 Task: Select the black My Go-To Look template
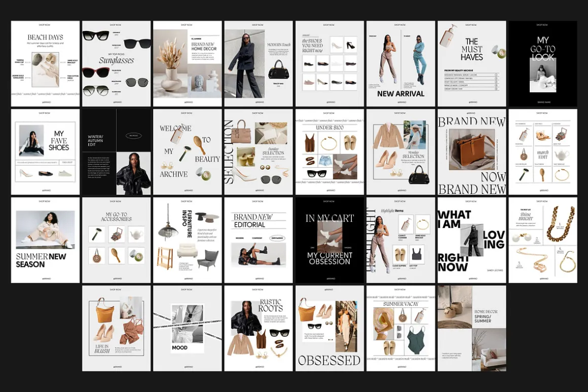[542, 64]
